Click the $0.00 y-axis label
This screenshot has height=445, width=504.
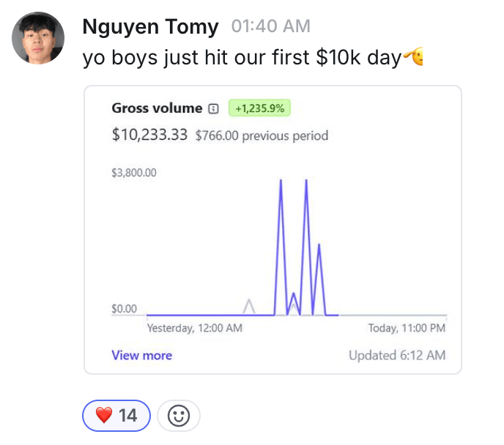[x=124, y=309]
